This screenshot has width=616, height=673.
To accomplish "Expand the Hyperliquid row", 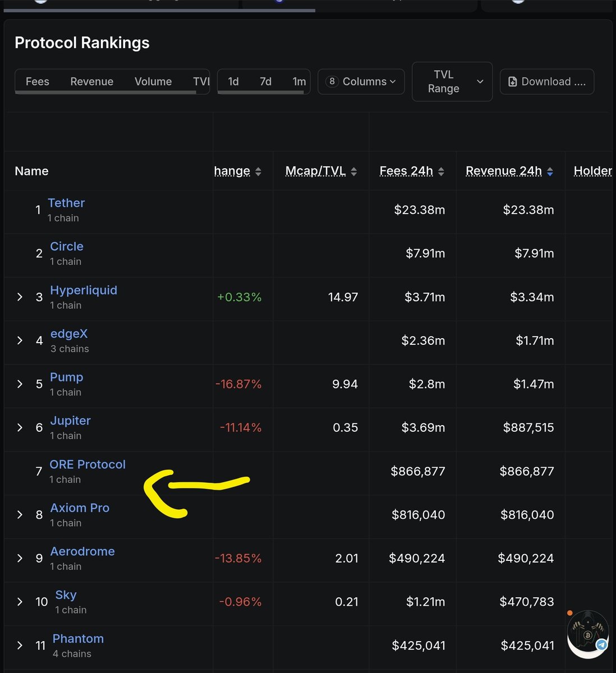I will 20,297.
